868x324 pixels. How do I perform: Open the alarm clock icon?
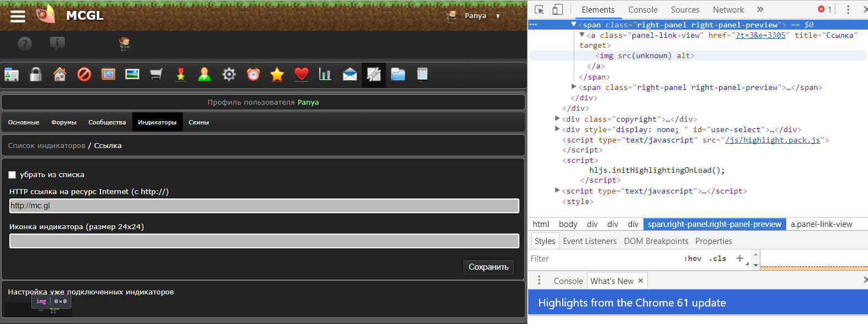point(253,75)
